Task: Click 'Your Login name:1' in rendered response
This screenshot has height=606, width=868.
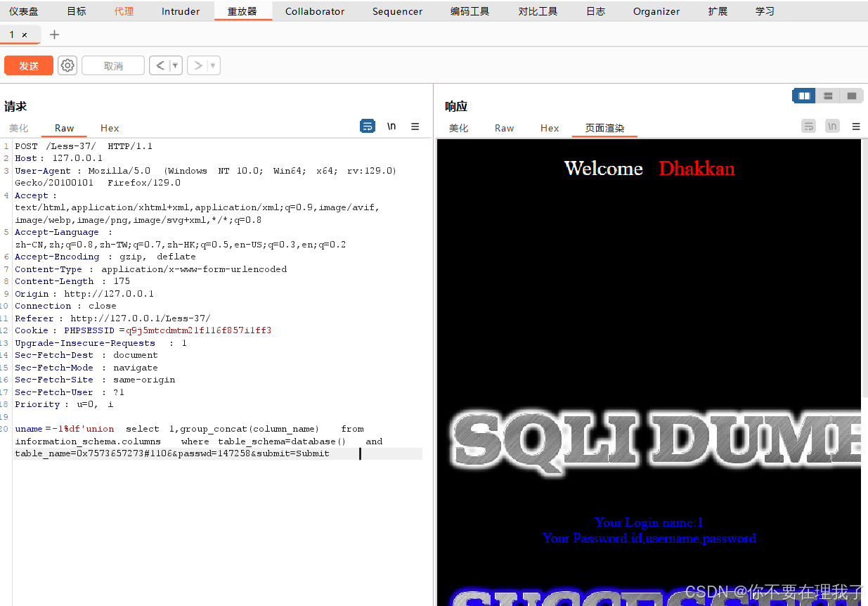Action: click(649, 522)
